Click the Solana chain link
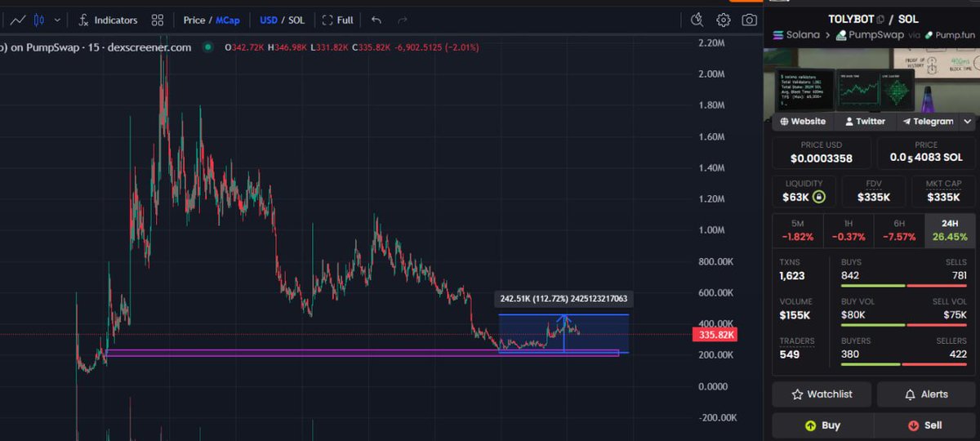Viewport: 980px width, 441px height. click(795, 35)
